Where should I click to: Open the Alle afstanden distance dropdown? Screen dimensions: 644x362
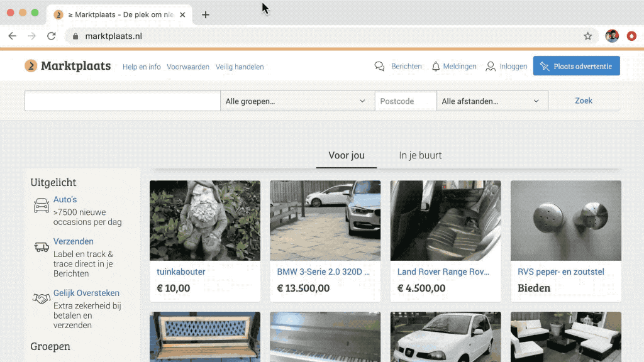(x=492, y=101)
